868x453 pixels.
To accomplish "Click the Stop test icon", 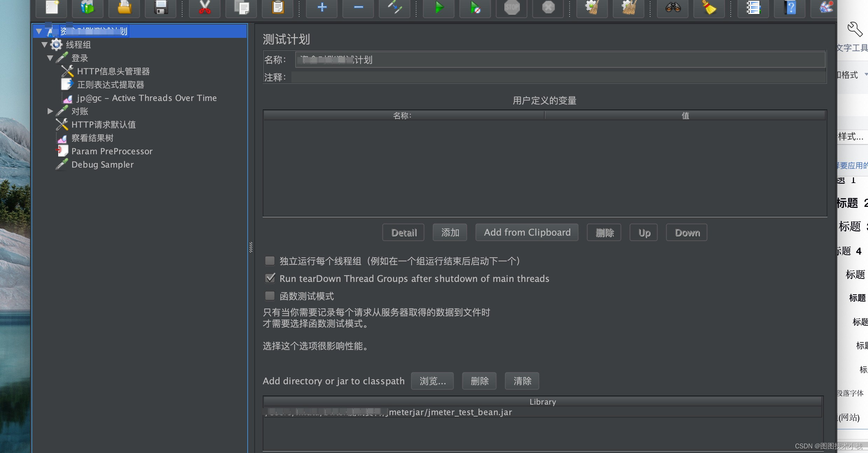I will click(x=511, y=8).
